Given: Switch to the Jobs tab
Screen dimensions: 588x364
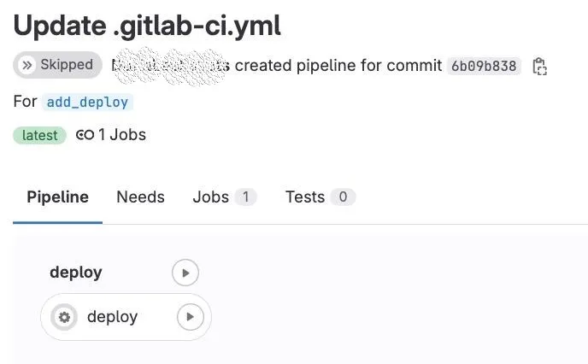Looking at the screenshot, I should [210, 197].
